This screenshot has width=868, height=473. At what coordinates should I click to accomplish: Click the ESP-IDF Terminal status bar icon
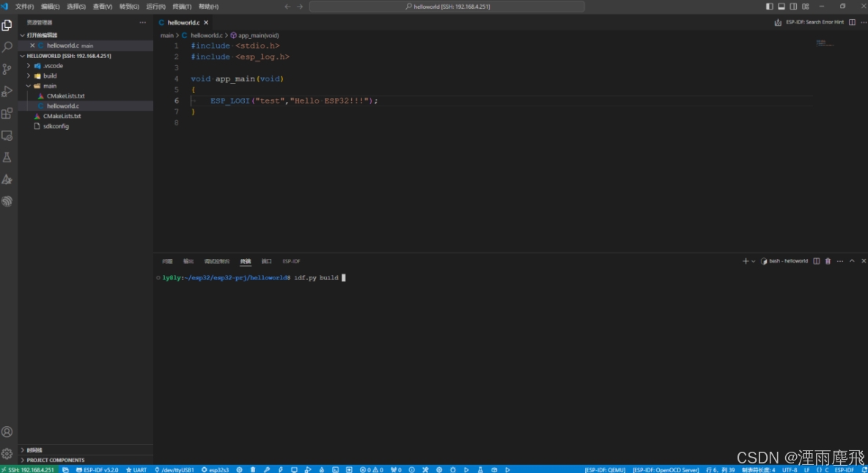[336, 469]
